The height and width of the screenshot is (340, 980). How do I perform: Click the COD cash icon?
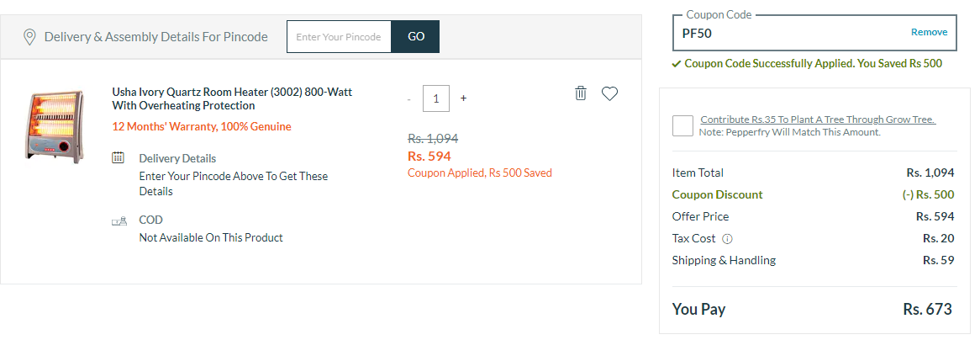pos(119,220)
